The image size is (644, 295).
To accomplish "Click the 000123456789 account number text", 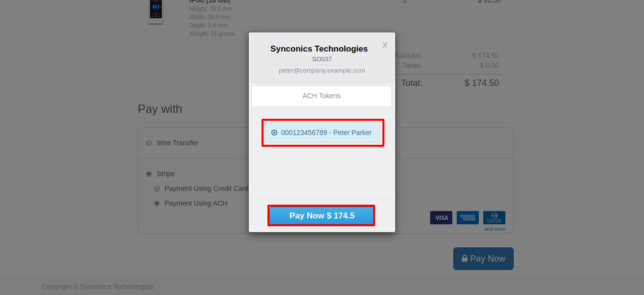I will click(x=304, y=133).
